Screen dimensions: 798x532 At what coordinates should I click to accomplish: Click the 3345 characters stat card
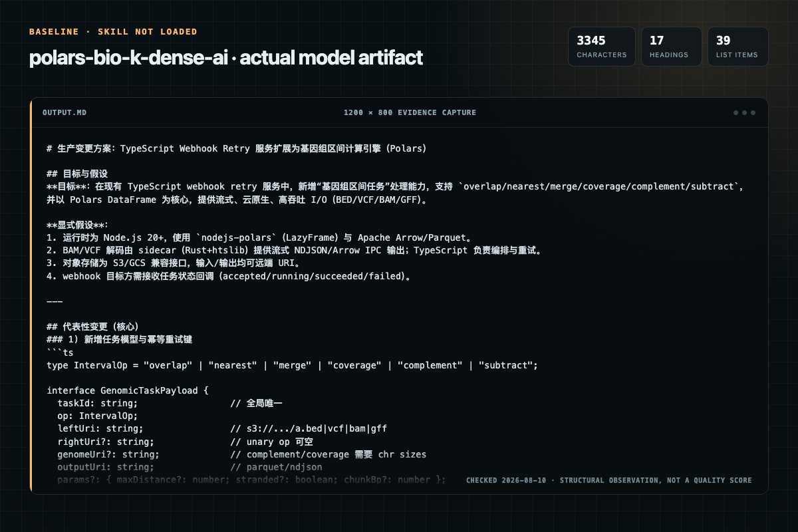click(602, 47)
